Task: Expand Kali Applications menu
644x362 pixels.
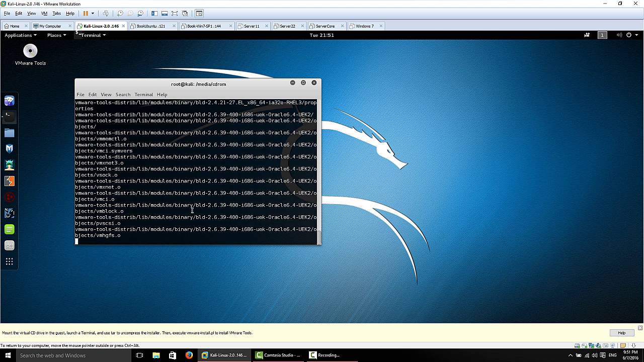Action: click(21, 35)
